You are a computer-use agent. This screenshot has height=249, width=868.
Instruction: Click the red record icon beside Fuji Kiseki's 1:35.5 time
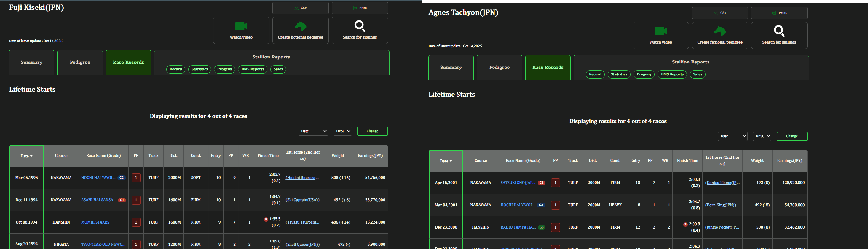pos(266,219)
